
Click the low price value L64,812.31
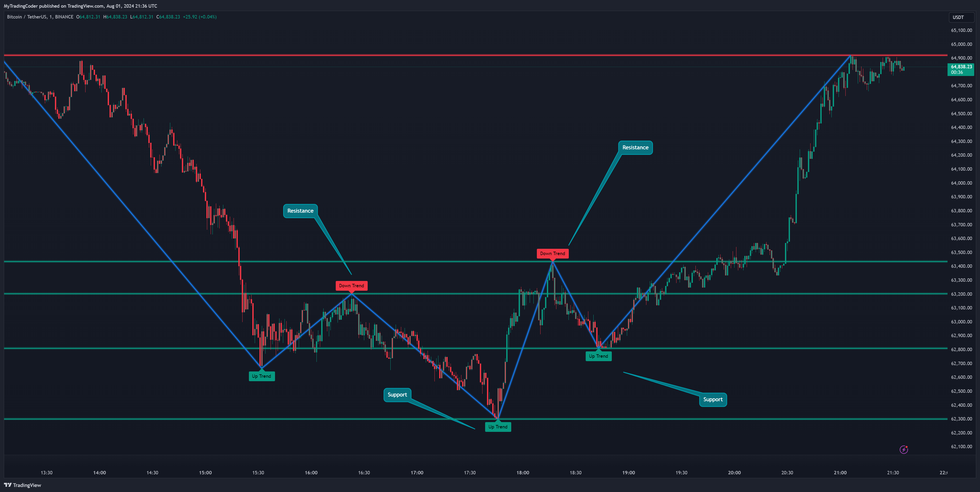click(141, 17)
